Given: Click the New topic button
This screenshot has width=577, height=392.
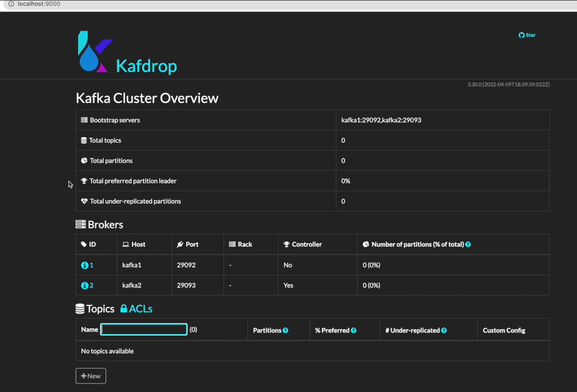Looking at the screenshot, I should tap(91, 376).
